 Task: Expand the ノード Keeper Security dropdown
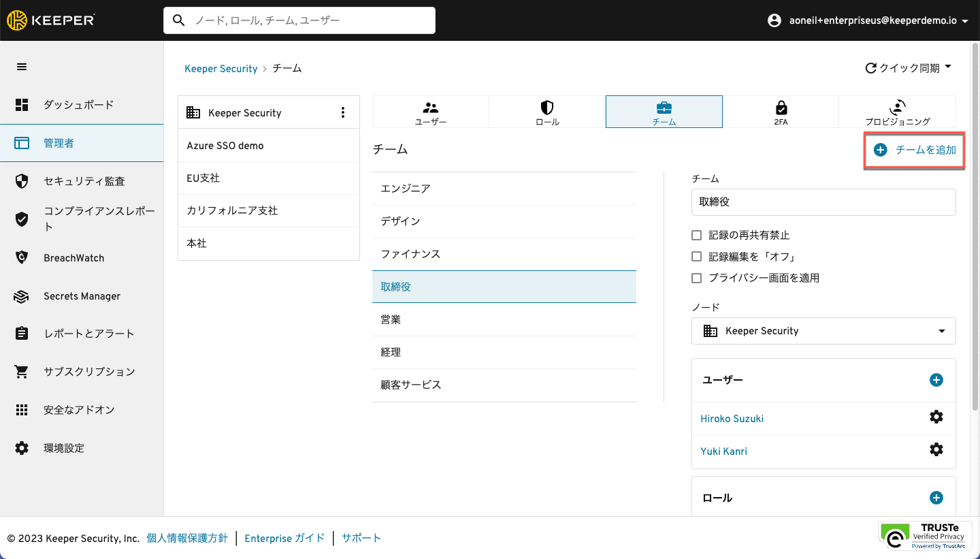pyautogui.click(x=823, y=331)
